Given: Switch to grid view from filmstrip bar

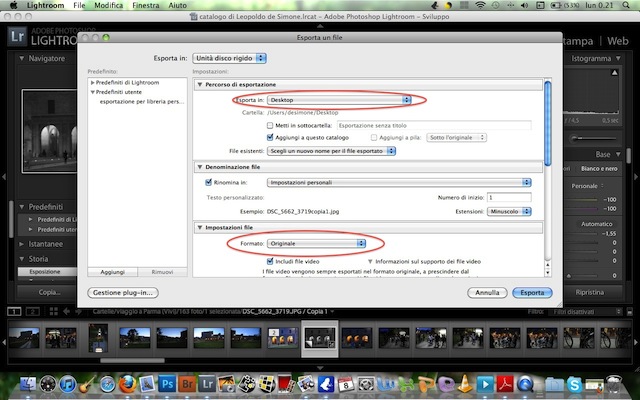Looking at the screenshot, I should (x=53, y=311).
